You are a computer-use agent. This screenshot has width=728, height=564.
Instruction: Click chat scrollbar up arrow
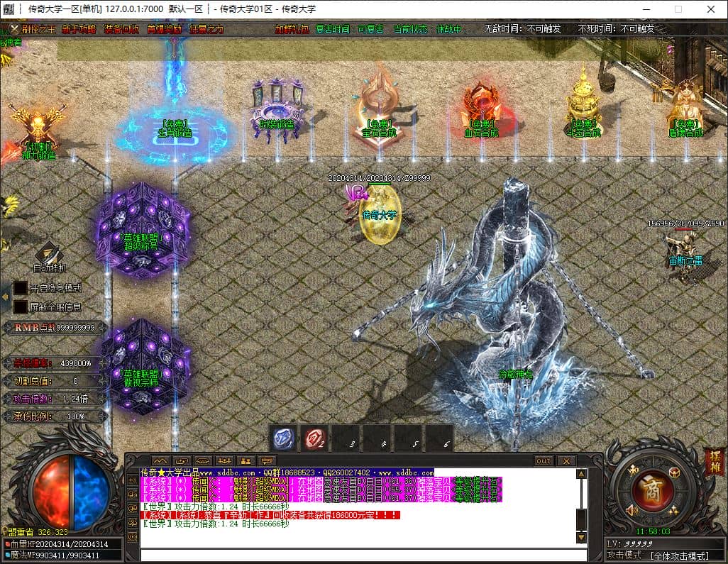point(581,474)
